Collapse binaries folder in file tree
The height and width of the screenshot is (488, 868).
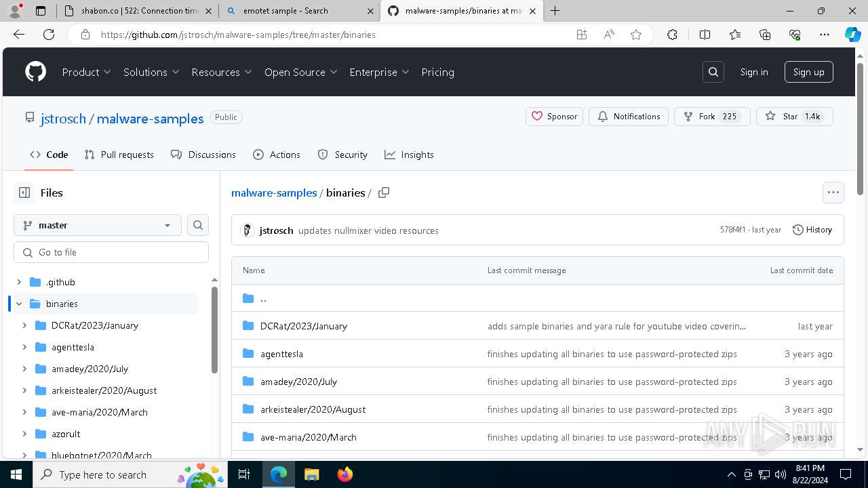(19, 304)
